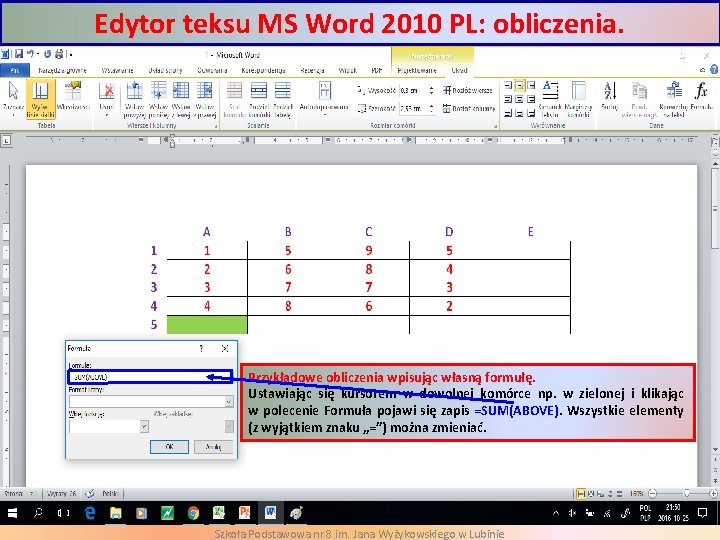
Task: Switch to Układ strony tab
Action: [165, 70]
